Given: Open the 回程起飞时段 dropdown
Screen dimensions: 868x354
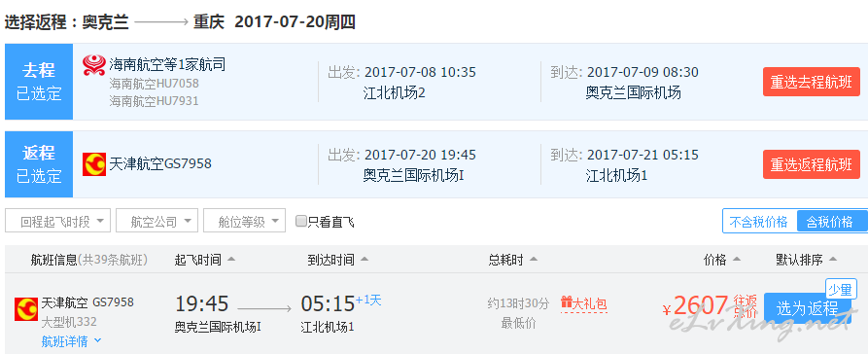Looking at the screenshot, I should click(x=58, y=222).
